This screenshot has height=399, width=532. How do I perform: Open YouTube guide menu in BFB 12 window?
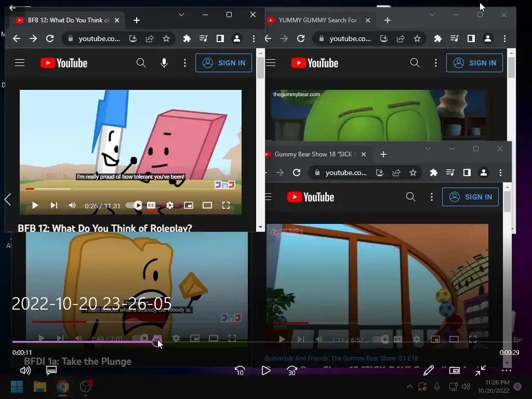click(20, 63)
